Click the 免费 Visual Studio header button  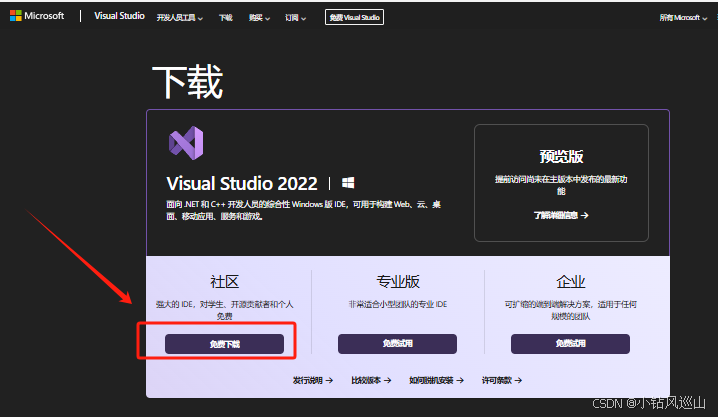(x=354, y=17)
